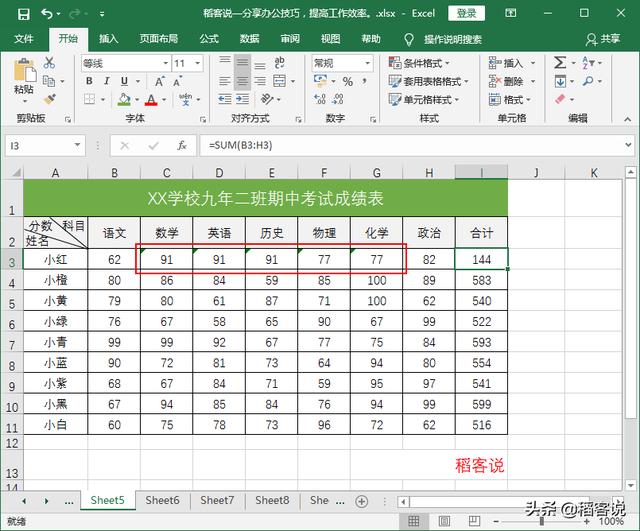Click the Fill Color paint bucket icon
Image resolution: width=640 pixels, height=531 pixels.
pos(124,99)
